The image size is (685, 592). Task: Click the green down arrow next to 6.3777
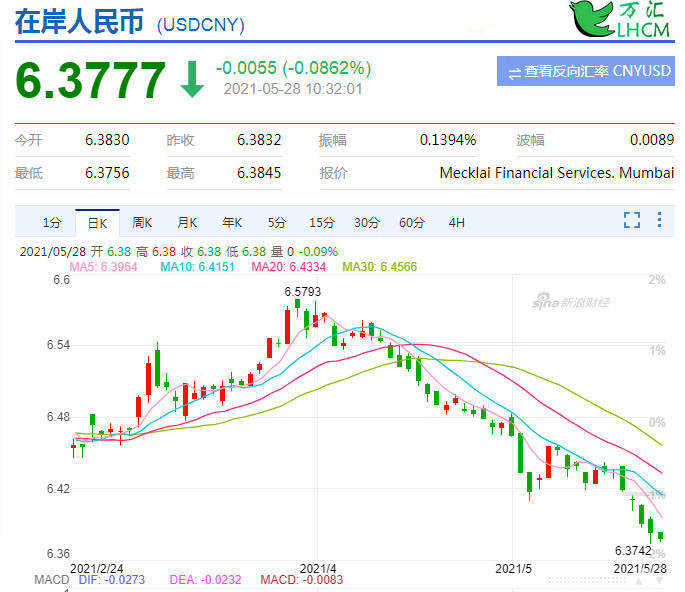click(x=192, y=80)
